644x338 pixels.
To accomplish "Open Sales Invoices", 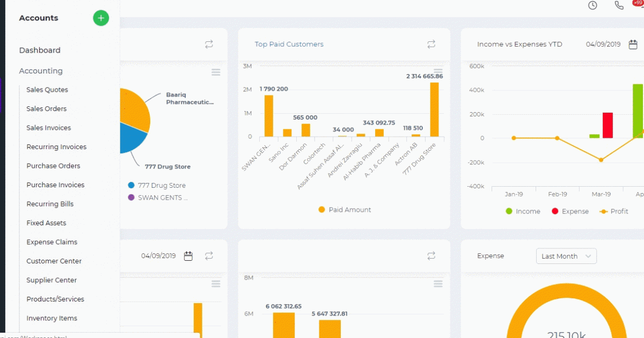I will click(49, 128).
